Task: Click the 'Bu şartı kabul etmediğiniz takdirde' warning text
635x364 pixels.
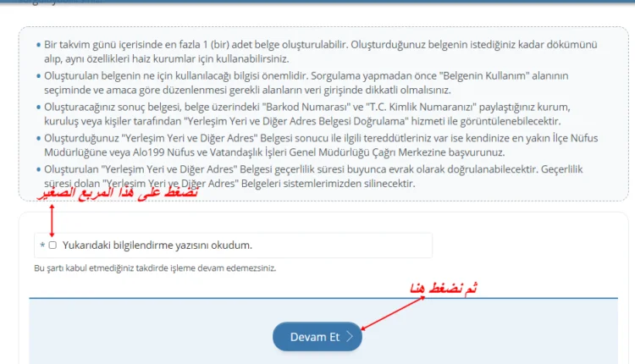Action: click(x=155, y=268)
